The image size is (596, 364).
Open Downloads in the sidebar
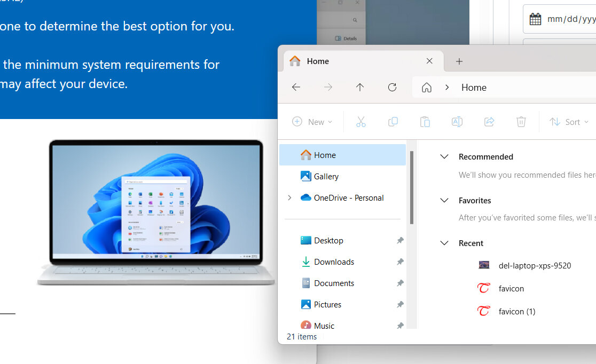click(x=342, y=262)
